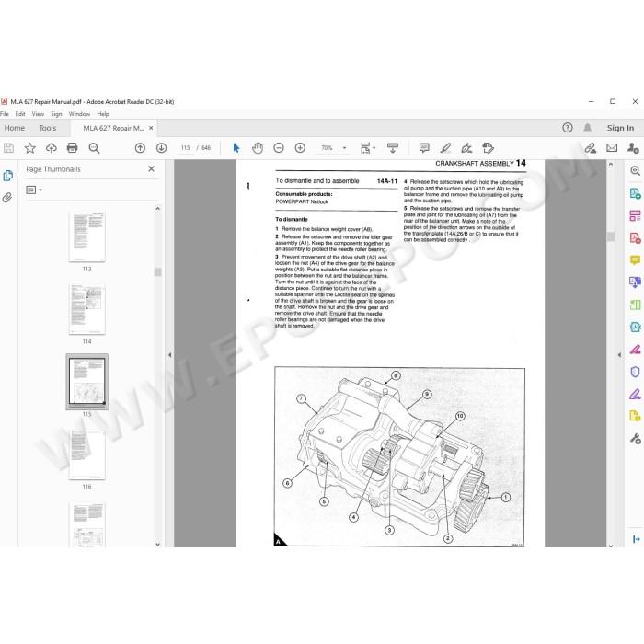Enable scrolling mode icon in toolbar
The width and height of the screenshot is (644, 644).
(x=393, y=148)
